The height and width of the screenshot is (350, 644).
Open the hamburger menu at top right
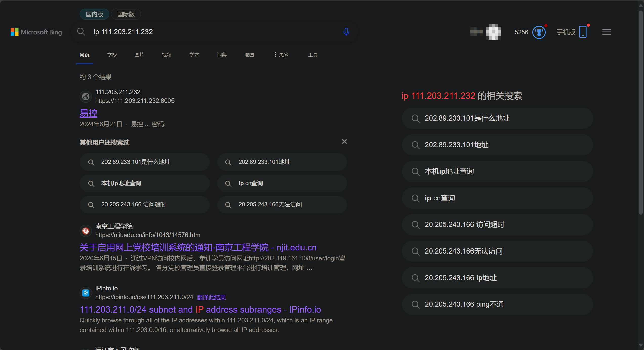coord(606,32)
